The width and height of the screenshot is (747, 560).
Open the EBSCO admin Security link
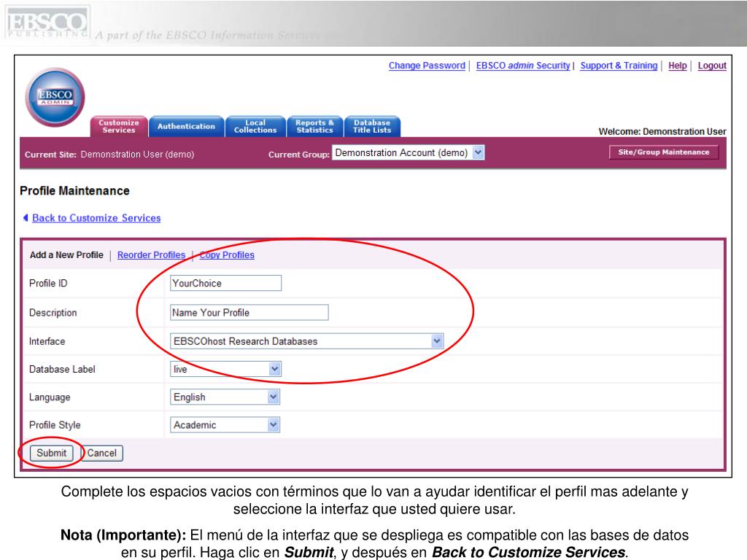click(x=523, y=66)
